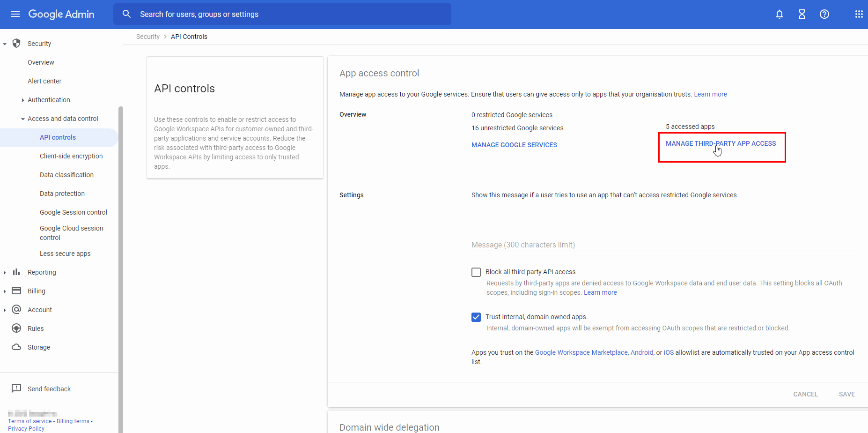Screen dimensions: 868x433
Task: Expand the Account sidebar section
Action: [5, 309]
